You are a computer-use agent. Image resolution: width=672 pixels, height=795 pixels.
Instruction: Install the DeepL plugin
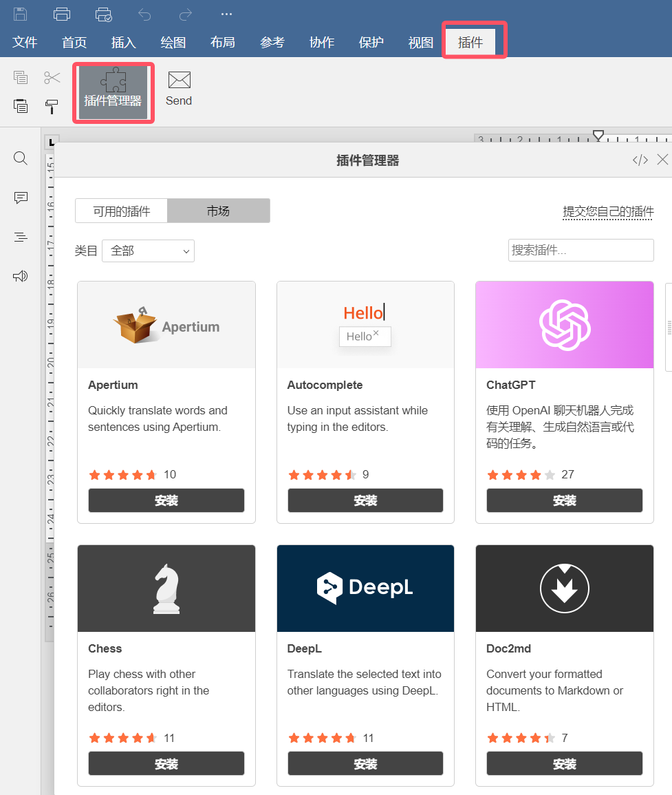[x=365, y=763]
